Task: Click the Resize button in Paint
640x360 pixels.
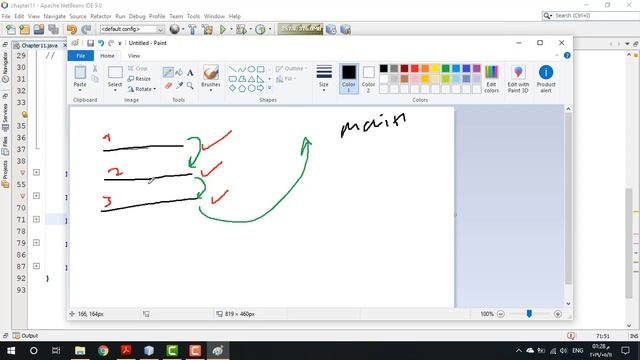Action: (x=139, y=79)
